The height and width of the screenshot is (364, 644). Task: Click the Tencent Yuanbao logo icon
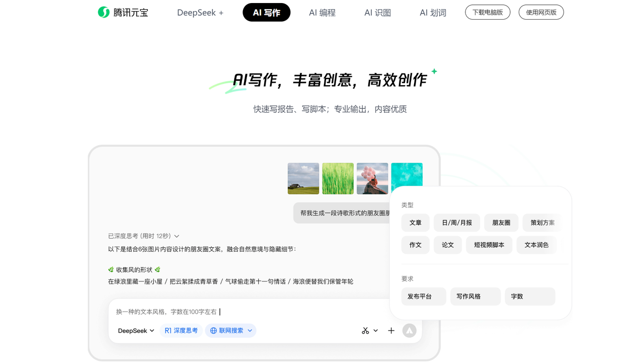[104, 12]
